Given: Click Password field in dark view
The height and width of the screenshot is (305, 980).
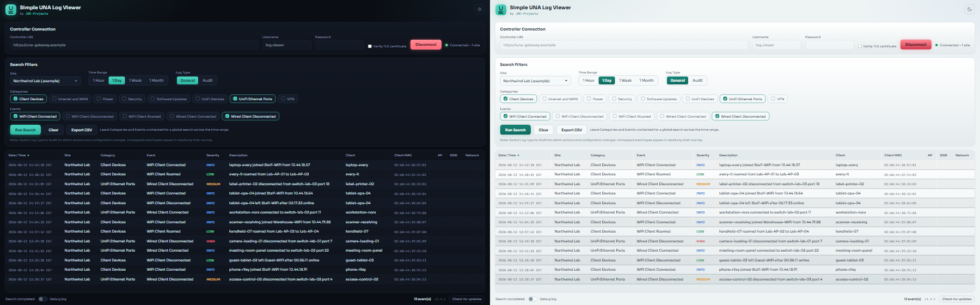Looking at the screenshot, I should [339, 45].
